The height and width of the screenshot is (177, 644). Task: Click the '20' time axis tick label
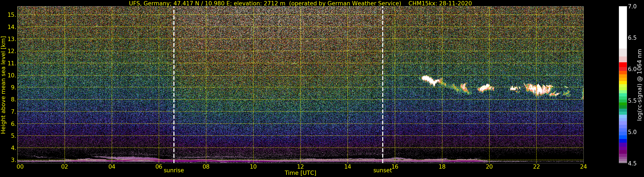489,167
